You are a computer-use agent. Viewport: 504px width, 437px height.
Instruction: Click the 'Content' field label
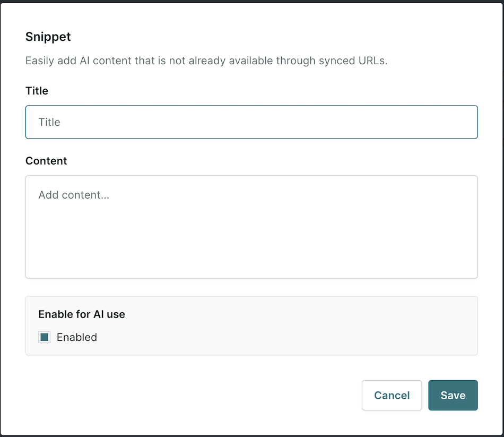(x=46, y=160)
